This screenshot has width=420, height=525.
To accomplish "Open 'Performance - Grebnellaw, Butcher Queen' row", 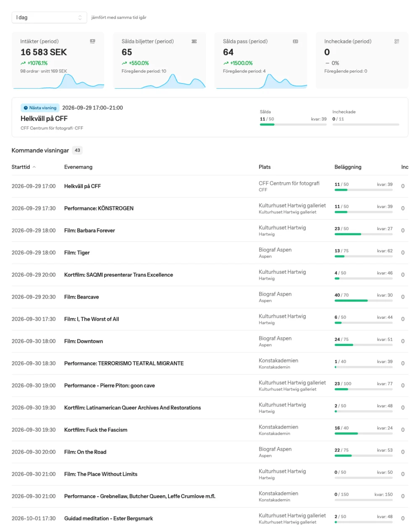I will pyautogui.click(x=210, y=496).
